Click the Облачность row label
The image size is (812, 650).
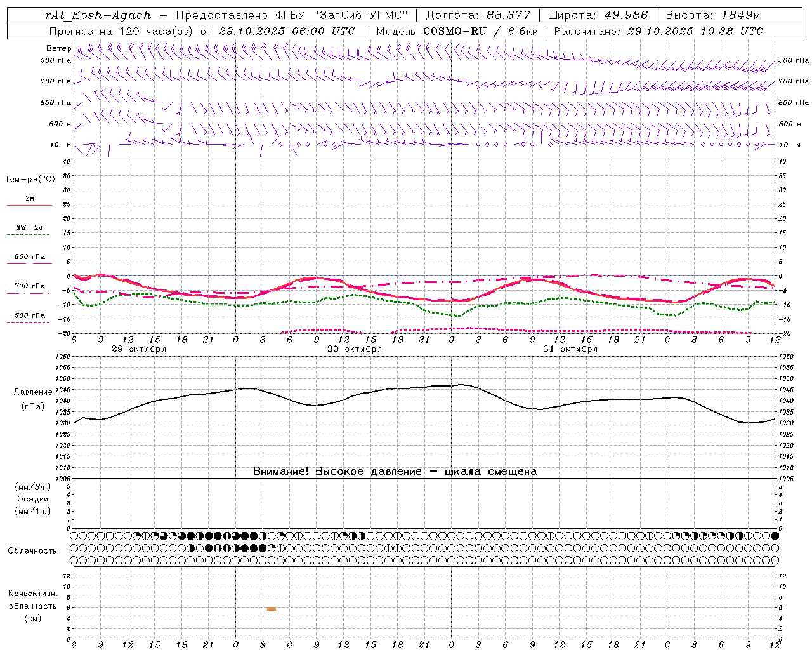[32, 550]
